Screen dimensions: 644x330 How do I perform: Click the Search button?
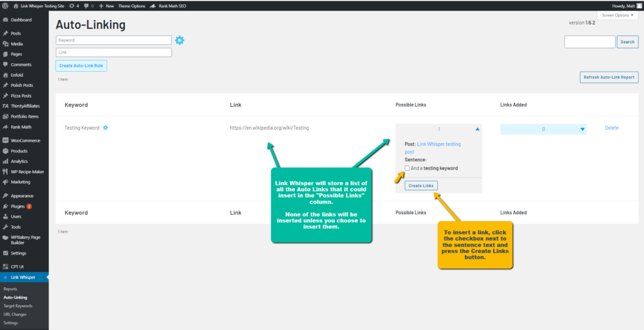coord(627,42)
